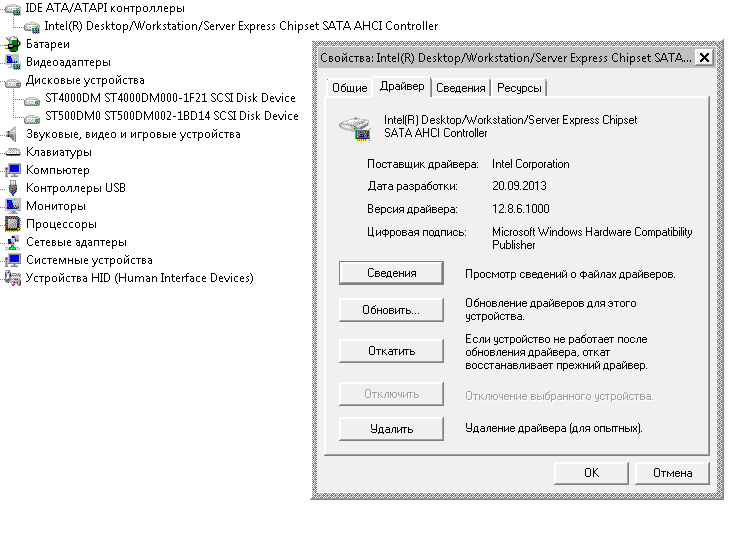Click the device name text inside the dialog
Image resolution: width=748 pixels, height=549 pixels.
click(x=510, y=126)
